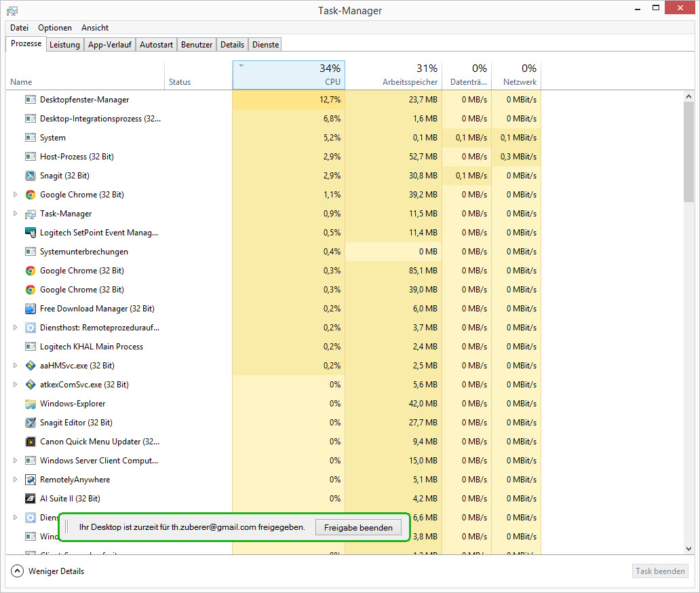
Task: Expand the aaHMSvc.exe process group
Action: (15, 365)
